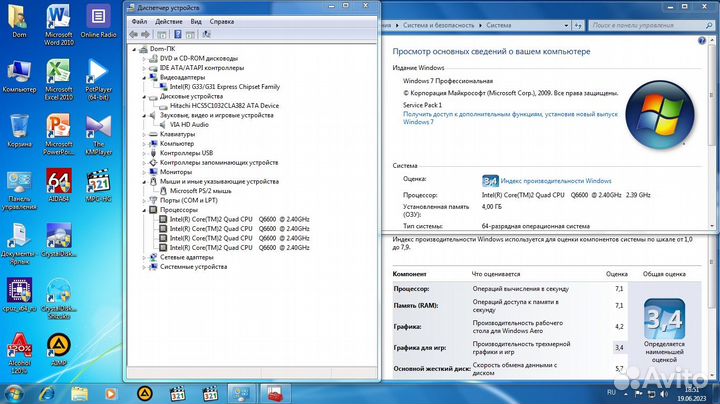
Task: Select Intel(R) G33/G31 Express Chipset Family
Action: 225,87
